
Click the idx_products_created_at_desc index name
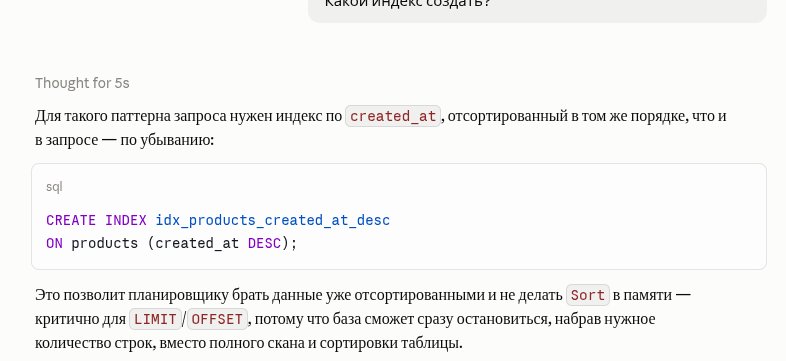[273, 221]
